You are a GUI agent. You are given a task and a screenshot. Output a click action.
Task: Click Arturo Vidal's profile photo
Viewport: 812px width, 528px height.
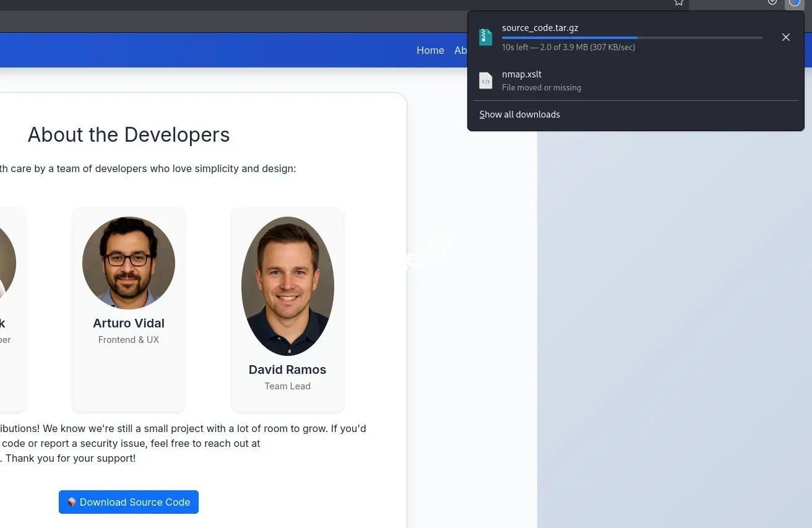128,262
